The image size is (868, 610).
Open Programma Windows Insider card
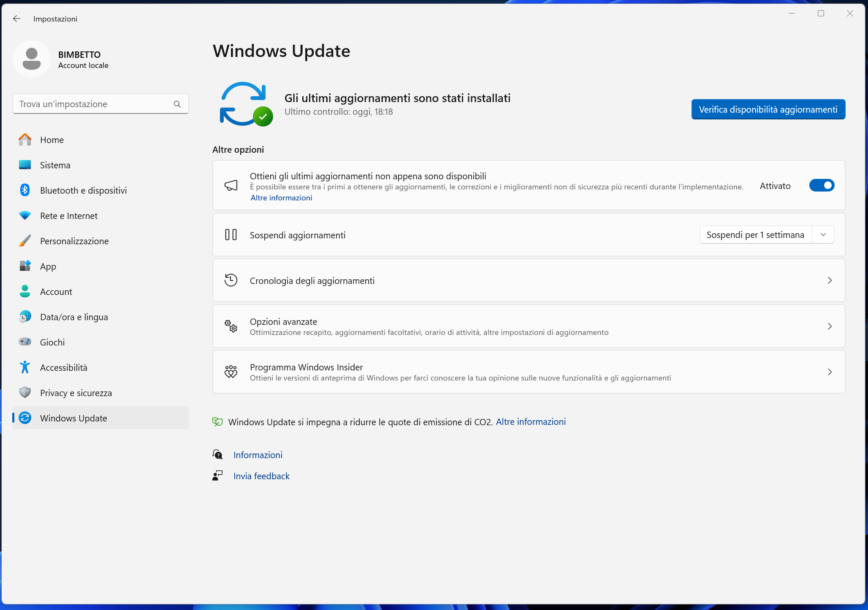(x=529, y=372)
